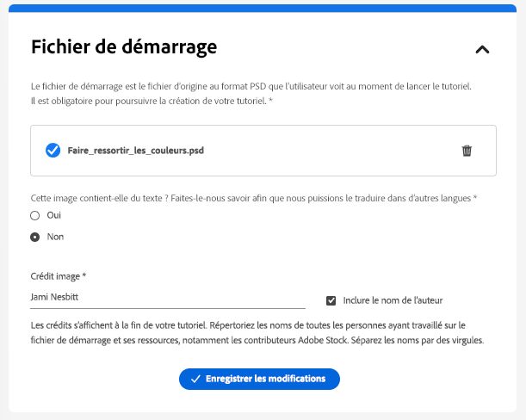This screenshot has width=526, height=420.
Task: Click the question asking if image contains text
Action: click(x=253, y=197)
